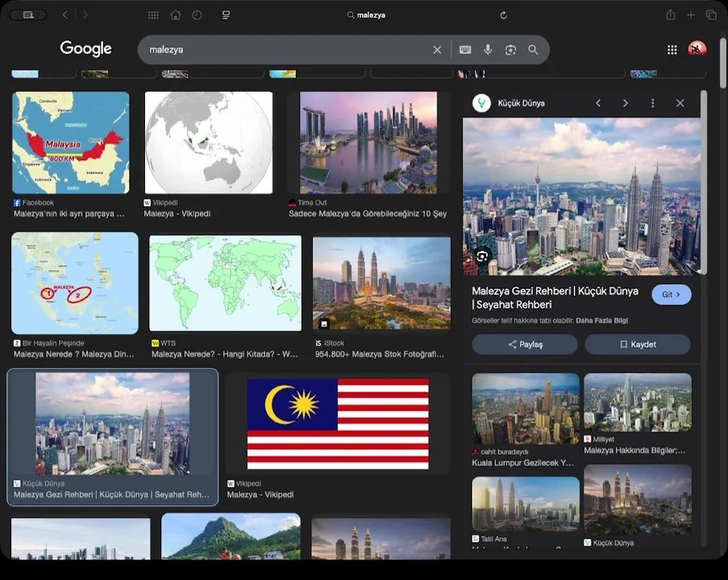The width and height of the screenshot is (728, 580).
Task: Submit search with magnifier icon
Action: click(x=533, y=50)
